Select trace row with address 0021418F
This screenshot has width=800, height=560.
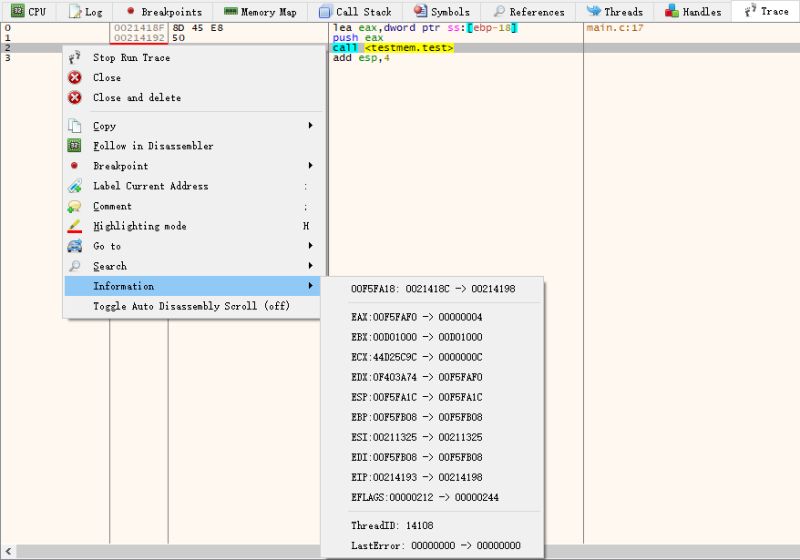(400, 28)
